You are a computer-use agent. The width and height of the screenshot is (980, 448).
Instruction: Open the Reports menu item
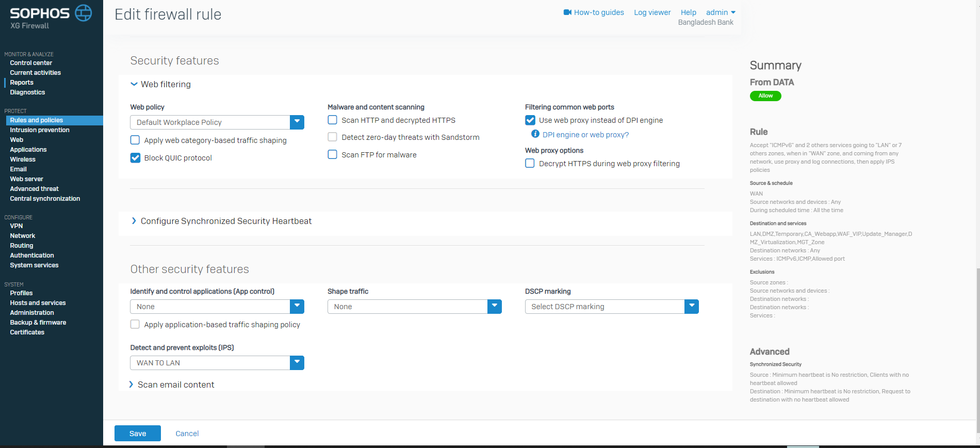pos(22,83)
